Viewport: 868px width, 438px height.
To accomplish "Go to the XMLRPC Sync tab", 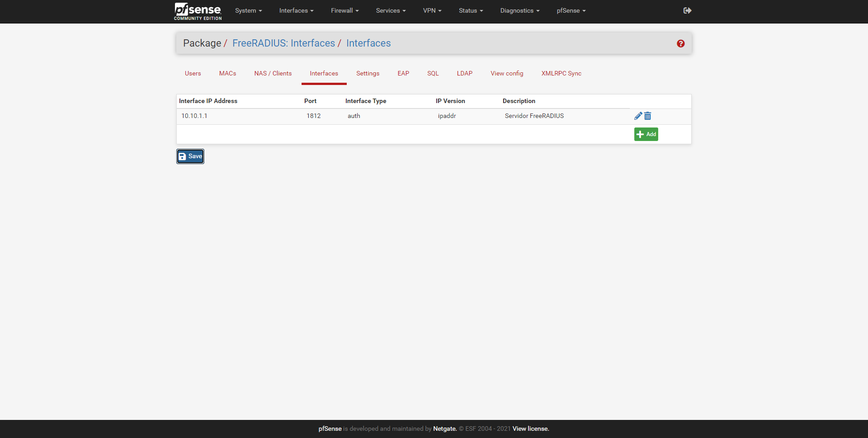I will (561, 73).
